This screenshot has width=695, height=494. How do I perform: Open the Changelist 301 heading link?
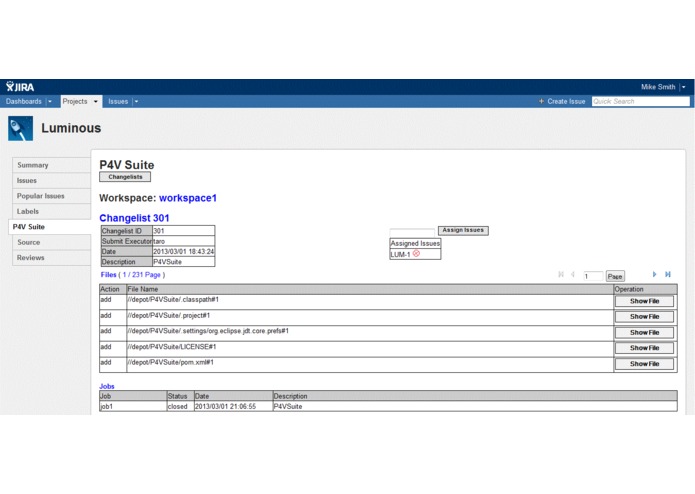click(x=134, y=218)
